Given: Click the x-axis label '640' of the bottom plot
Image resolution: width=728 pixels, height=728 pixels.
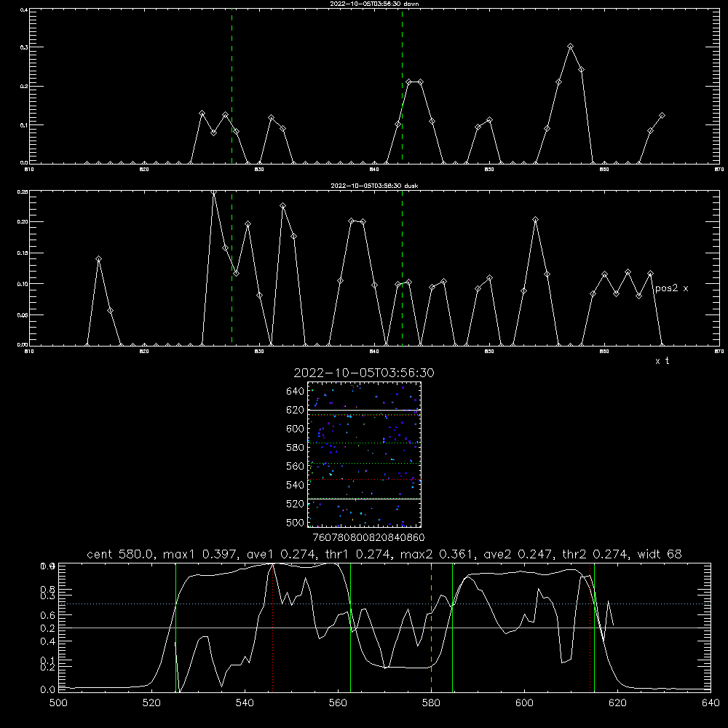Looking at the screenshot, I should coord(711,703).
